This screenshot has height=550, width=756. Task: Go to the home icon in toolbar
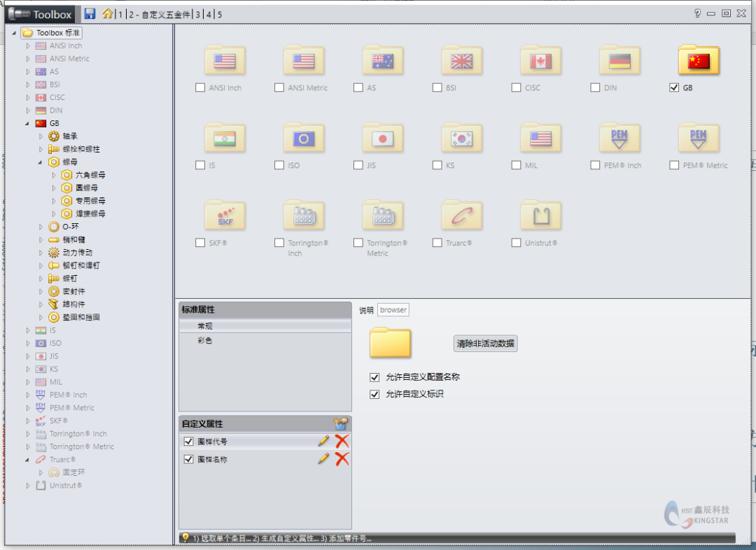pyautogui.click(x=107, y=13)
